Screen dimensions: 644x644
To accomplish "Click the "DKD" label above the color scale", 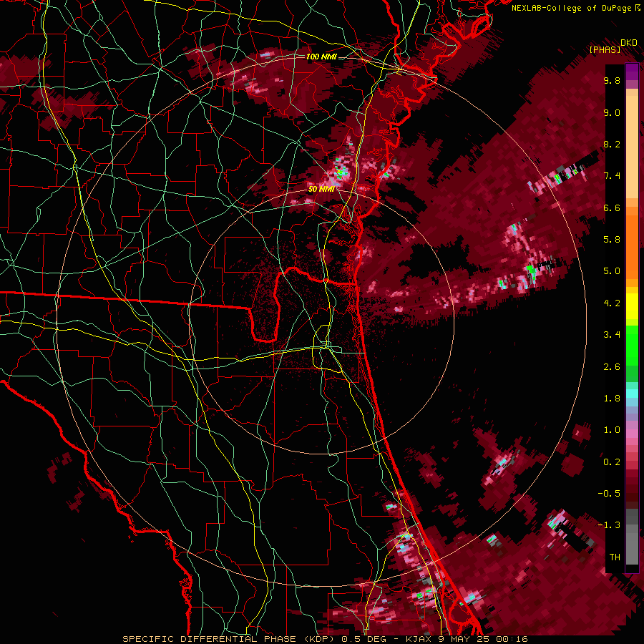I will 628,42.
